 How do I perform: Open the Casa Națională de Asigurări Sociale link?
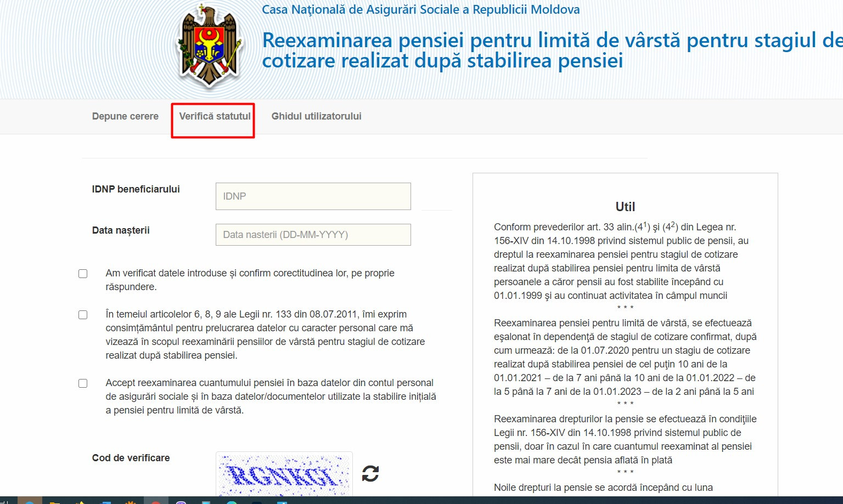click(420, 10)
